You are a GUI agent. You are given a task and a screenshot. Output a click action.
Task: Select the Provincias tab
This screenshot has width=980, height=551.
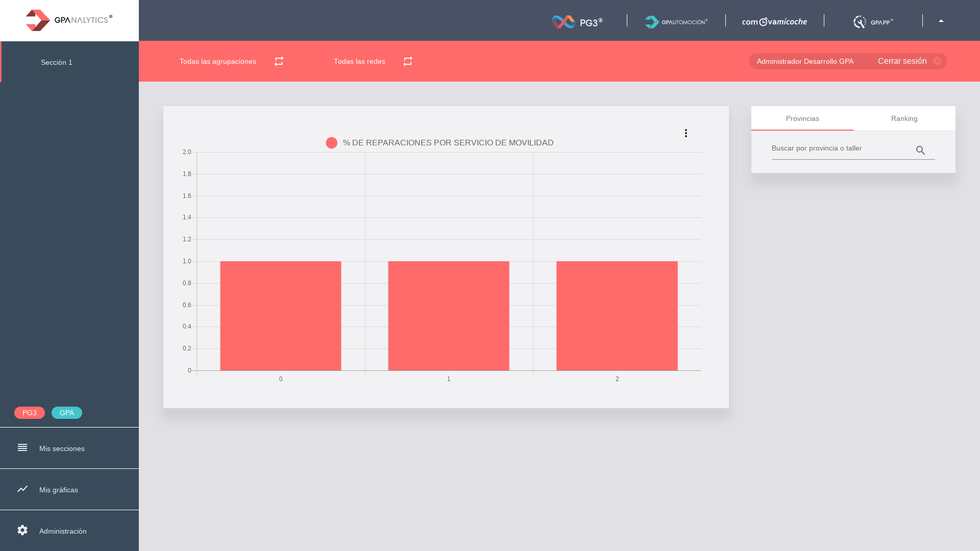point(802,118)
